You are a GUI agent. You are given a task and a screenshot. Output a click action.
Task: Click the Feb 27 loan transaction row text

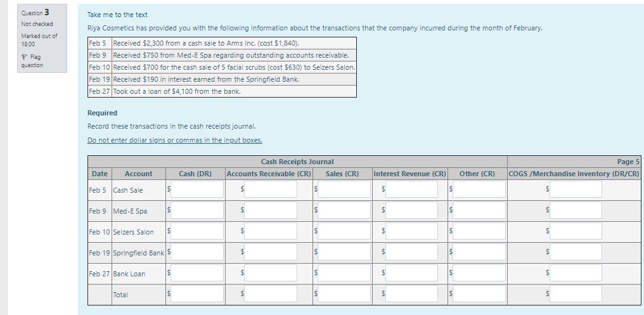pos(177,91)
